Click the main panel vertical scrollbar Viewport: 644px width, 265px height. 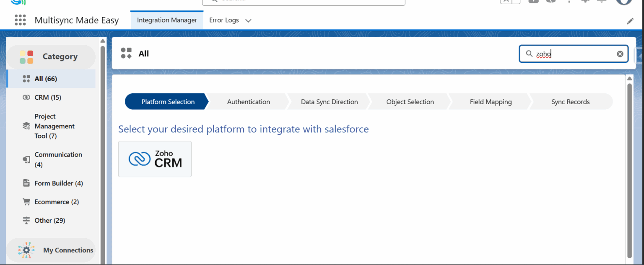(629, 167)
